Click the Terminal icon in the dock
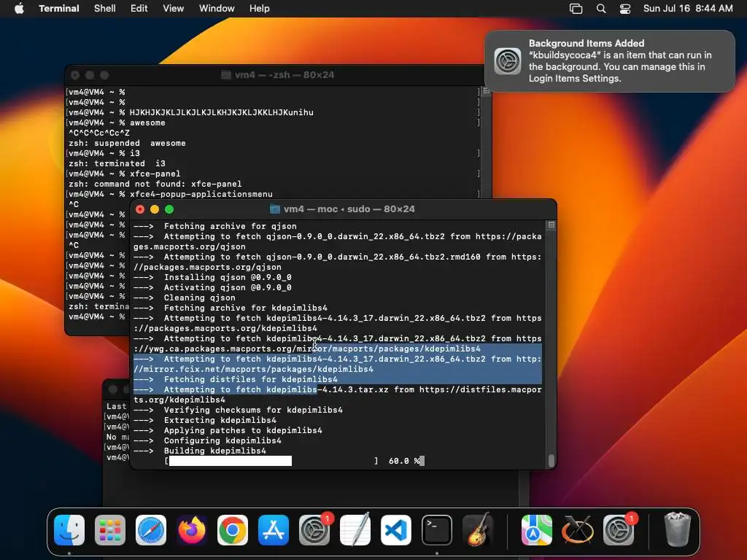This screenshot has width=747, height=560. tap(437, 530)
